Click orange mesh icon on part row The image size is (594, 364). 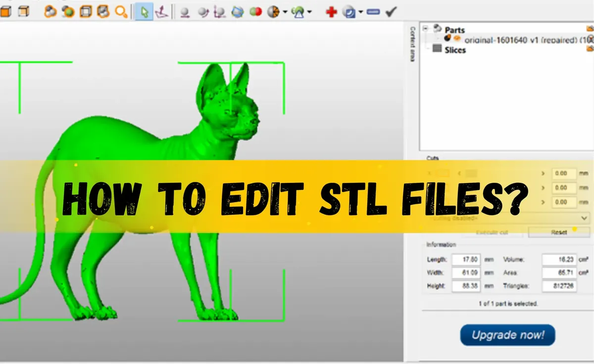(x=457, y=38)
